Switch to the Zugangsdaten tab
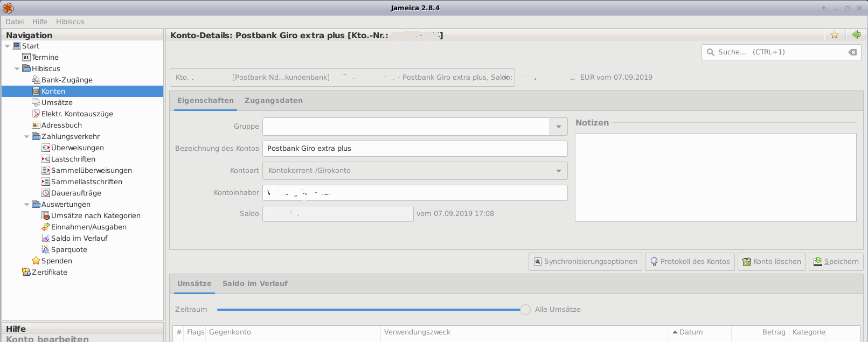 pyautogui.click(x=273, y=101)
